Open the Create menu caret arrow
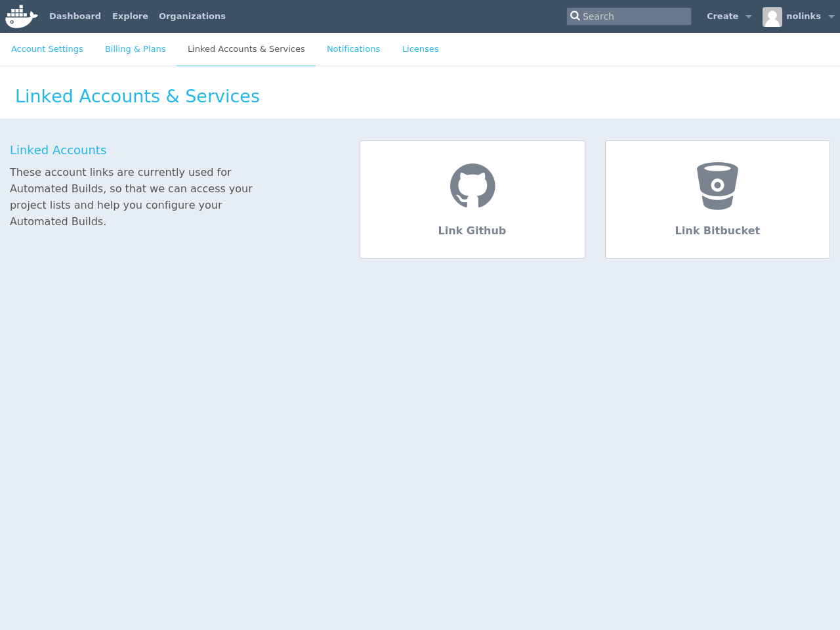Image resolution: width=840 pixels, height=630 pixels. pyautogui.click(x=749, y=15)
